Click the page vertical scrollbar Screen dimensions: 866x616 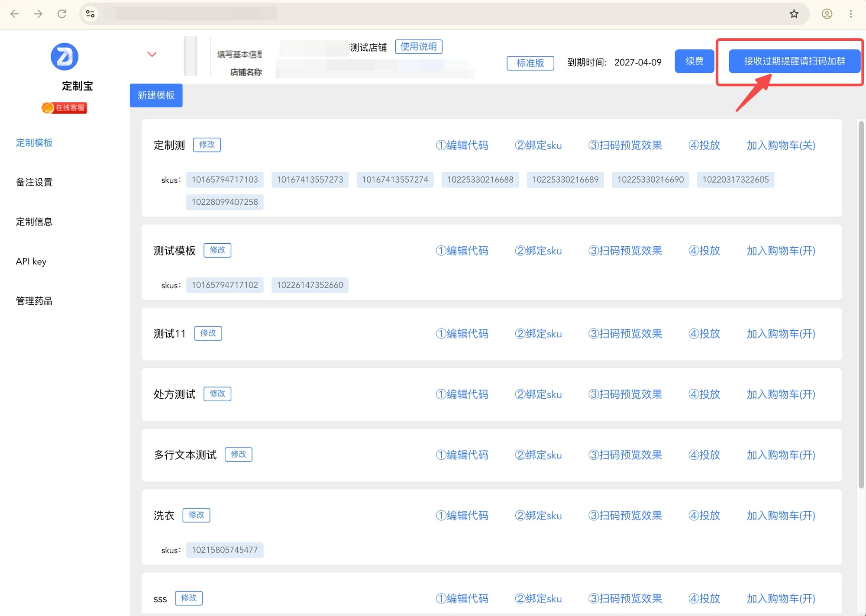click(x=861, y=305)
